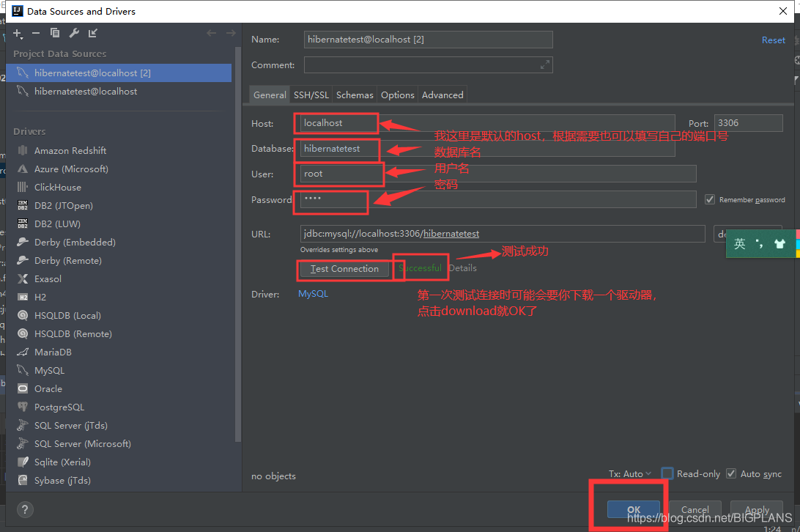Click the Host field containing localhost

487,123
